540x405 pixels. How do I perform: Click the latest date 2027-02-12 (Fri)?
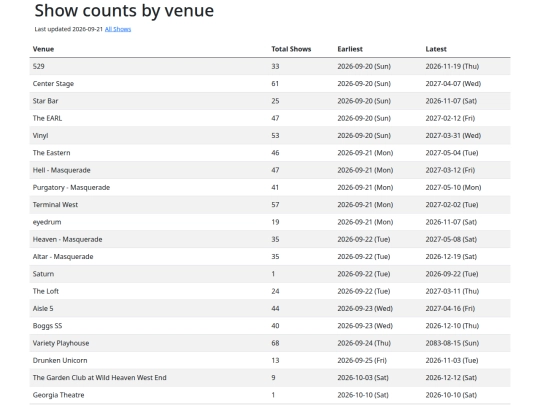point(450,118)
